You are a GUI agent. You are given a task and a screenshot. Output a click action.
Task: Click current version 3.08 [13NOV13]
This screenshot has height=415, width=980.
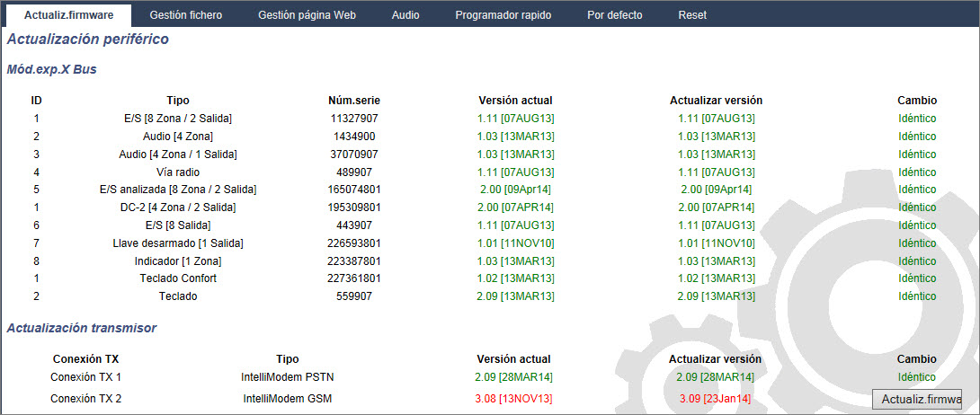tap(513, 398)
